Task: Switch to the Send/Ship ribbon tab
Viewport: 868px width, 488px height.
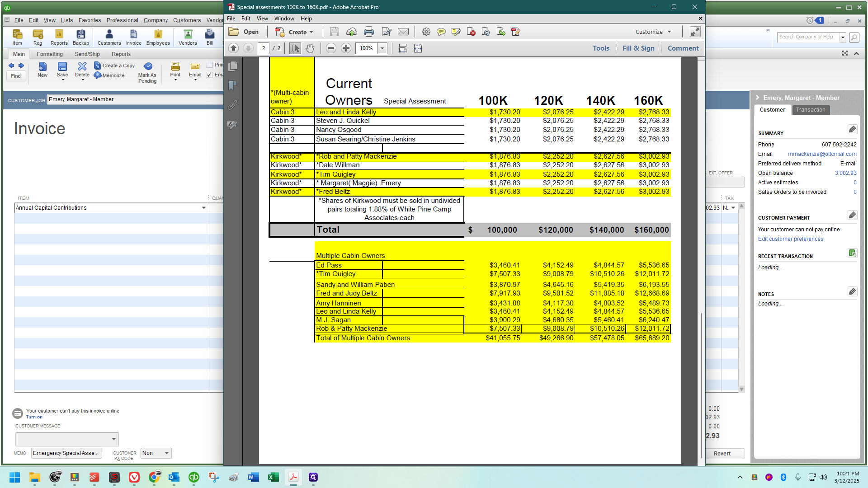Action: point(87,54)
